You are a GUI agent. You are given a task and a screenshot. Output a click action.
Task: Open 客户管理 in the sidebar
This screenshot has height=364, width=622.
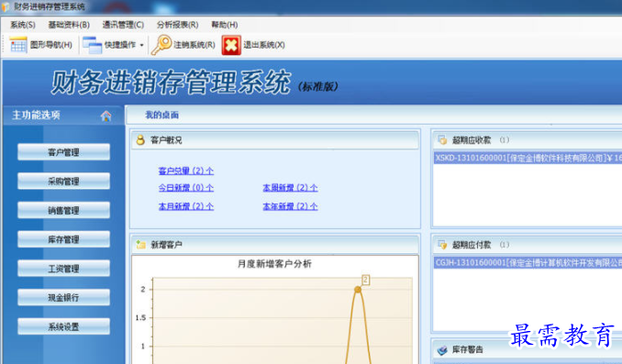pyautogui.click(x=63, y=152)
